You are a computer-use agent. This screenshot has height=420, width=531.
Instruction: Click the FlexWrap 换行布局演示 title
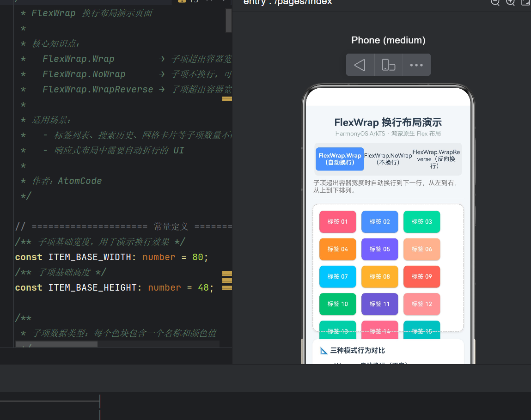(388, 122)
